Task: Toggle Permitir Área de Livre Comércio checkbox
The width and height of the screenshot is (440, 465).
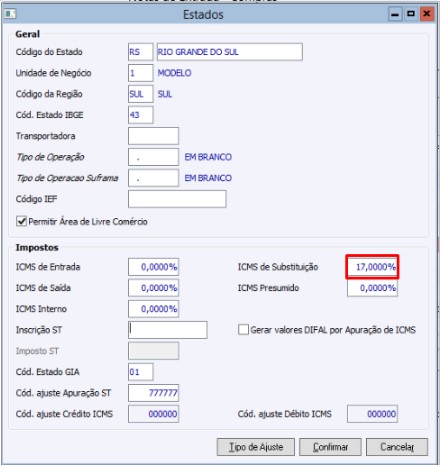Action: coord(21,221)
